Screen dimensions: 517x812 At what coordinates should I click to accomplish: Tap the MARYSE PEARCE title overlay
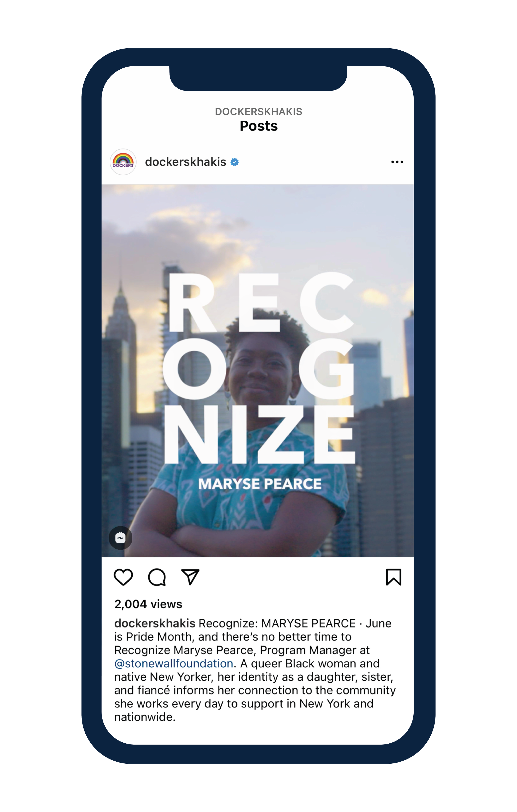click(260, 484)
